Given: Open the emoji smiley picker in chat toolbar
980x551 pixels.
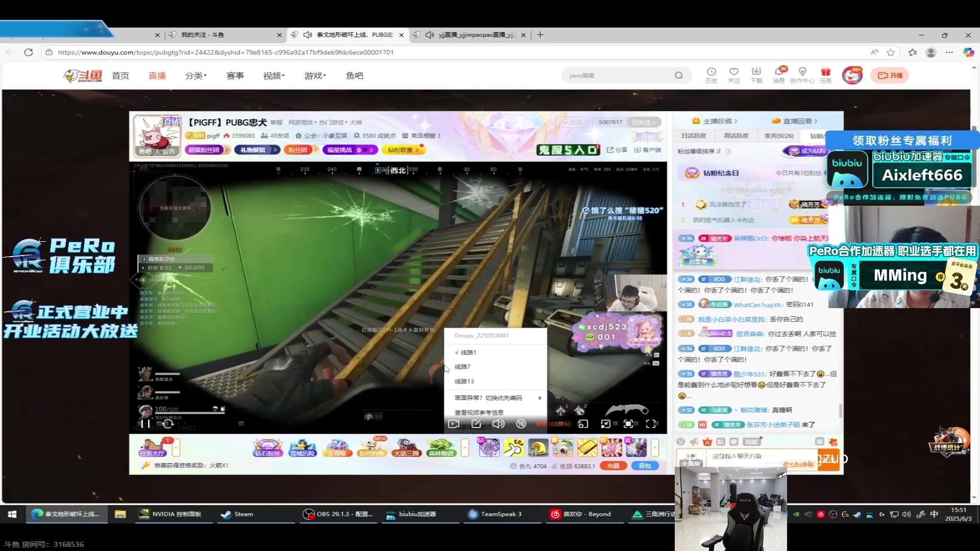Looking at the screenshot, I should click(x=680, y=442).
